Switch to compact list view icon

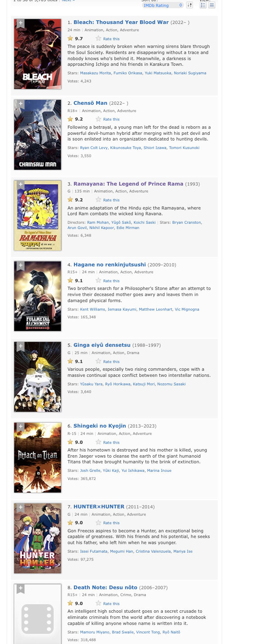tap(212, 5)
